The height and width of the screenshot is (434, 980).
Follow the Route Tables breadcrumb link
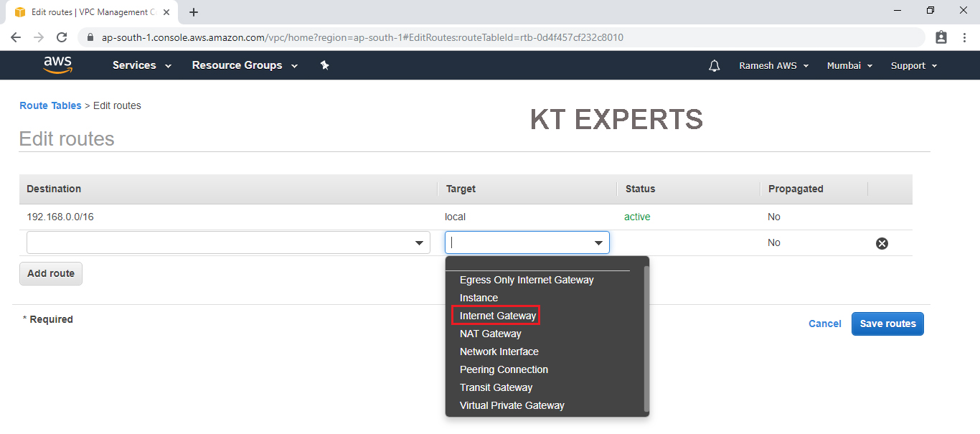point(50,105)
